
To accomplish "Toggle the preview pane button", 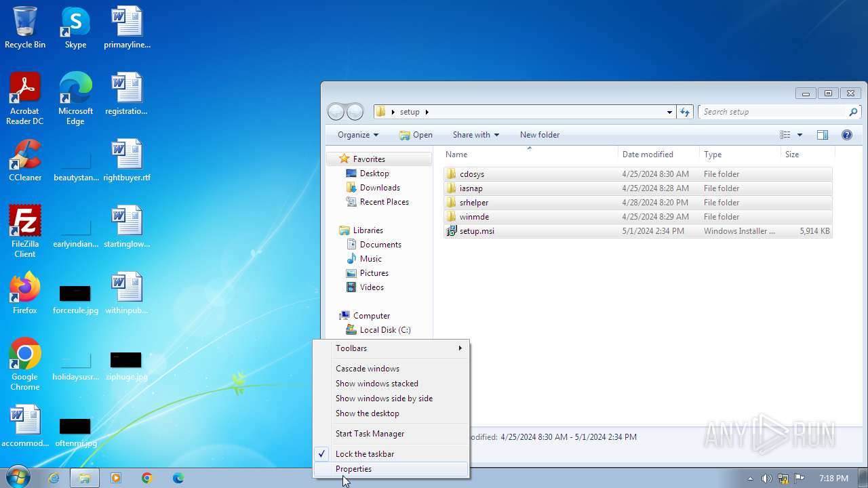I will point(823,135).
